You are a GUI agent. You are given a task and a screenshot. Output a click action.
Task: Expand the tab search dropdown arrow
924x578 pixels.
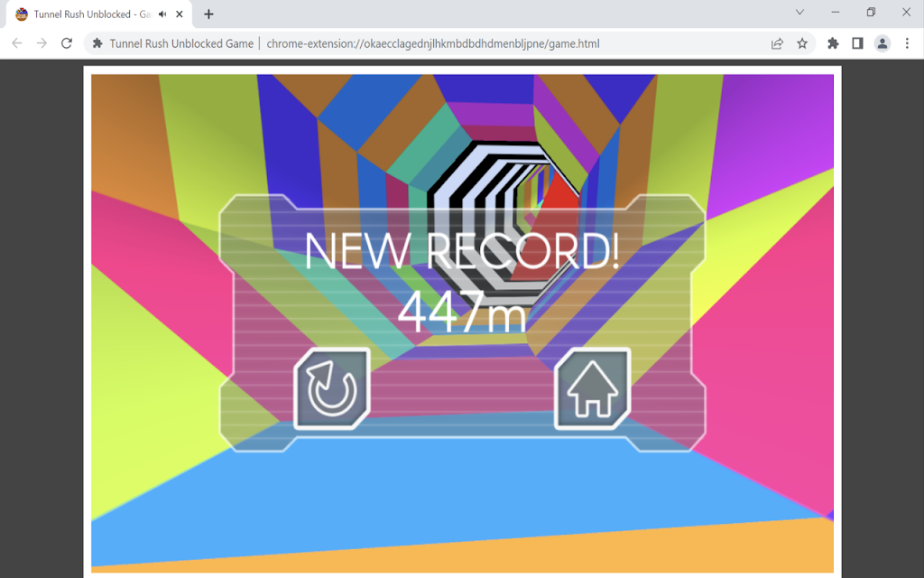tap(799, 12)
